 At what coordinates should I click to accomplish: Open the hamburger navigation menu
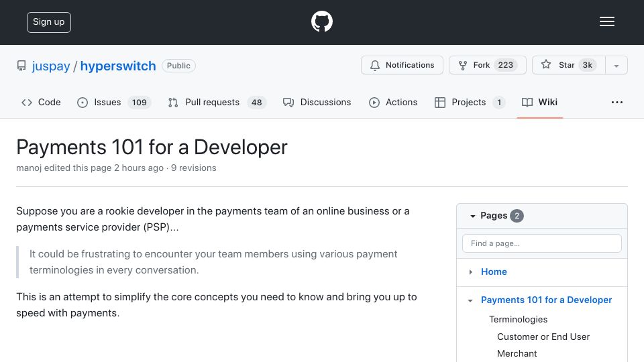(x=606, y=21)
